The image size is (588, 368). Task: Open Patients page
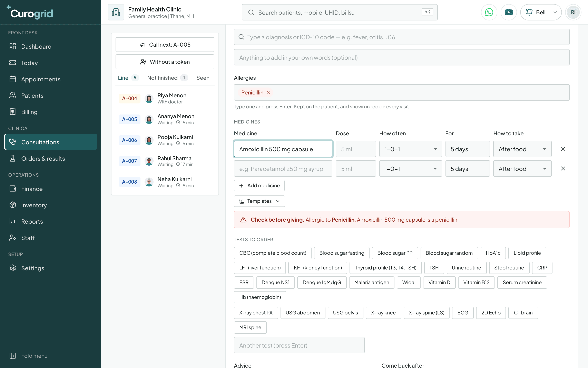(x=51, y=96)
